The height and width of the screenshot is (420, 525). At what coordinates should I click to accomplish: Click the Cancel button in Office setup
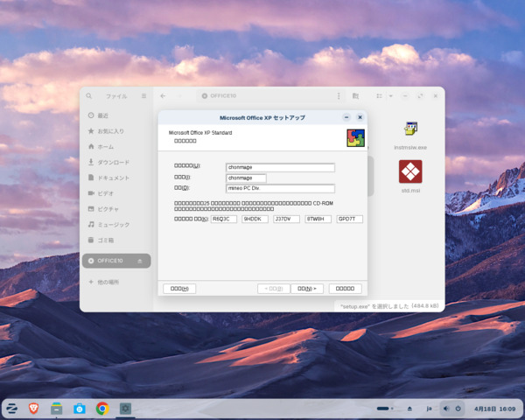(346, 289)
